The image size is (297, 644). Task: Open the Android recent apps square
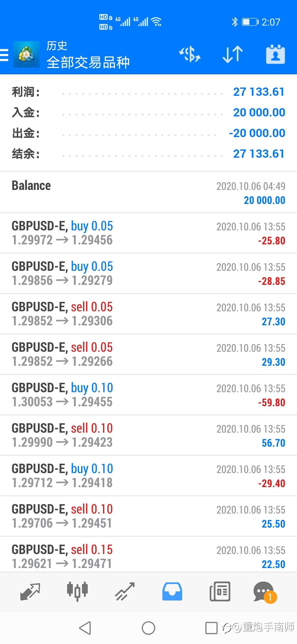pos(211,628)
